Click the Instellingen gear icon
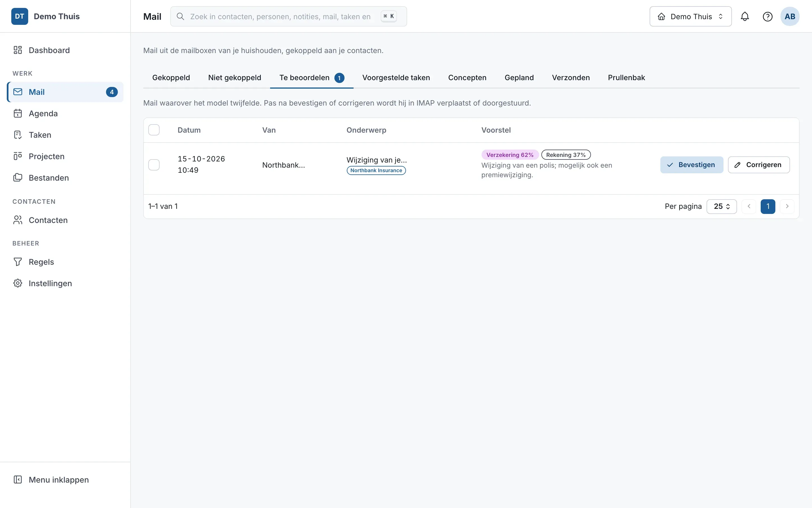812x508 pixels. (x=18, y=283)
